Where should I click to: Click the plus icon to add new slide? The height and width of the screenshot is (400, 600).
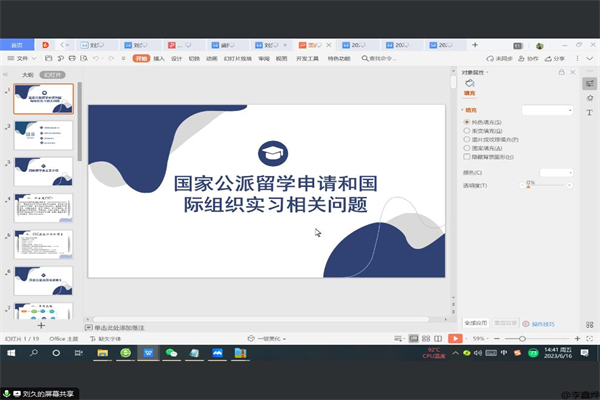click(41, 325)
